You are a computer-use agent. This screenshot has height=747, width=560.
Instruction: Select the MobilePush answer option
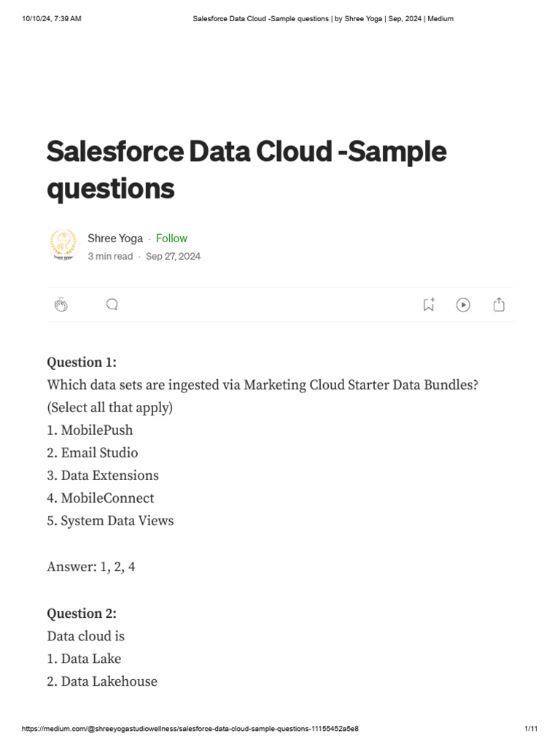click(x=90, y=430)
